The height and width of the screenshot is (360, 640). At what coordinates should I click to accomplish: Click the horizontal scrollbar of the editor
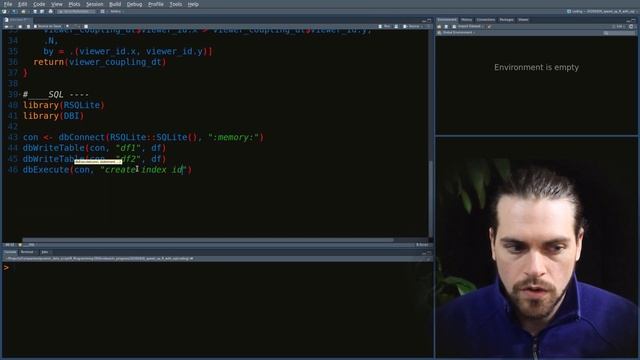point(208,240)
